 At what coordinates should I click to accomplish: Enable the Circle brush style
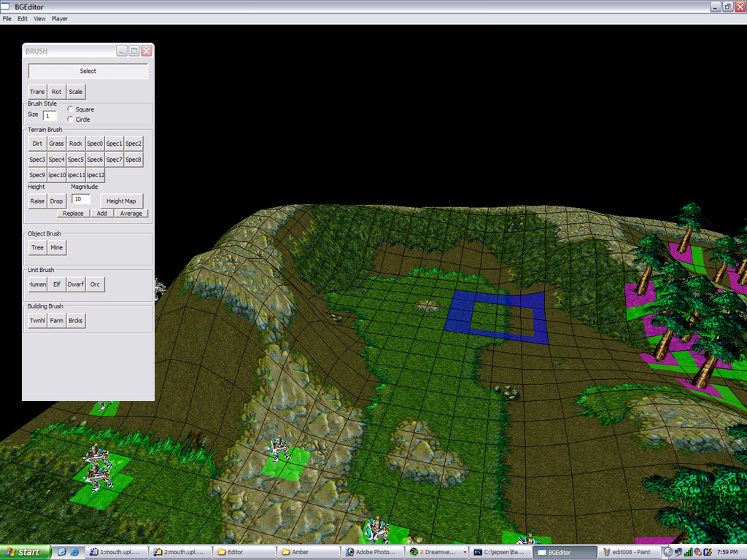coord(70,119)
